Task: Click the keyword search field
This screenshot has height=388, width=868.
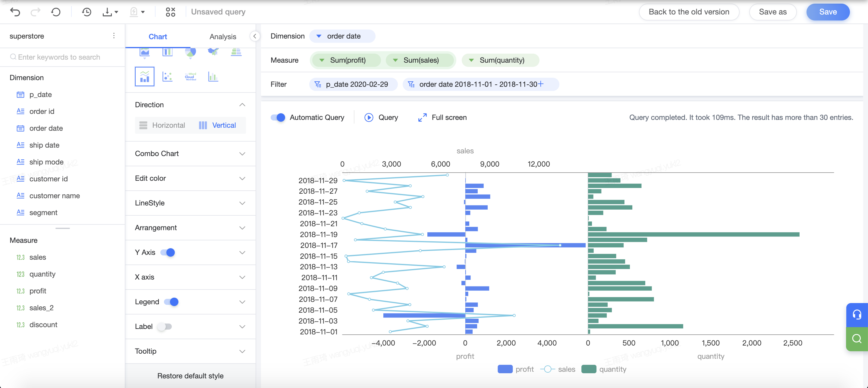Action: tap(62, 57)
